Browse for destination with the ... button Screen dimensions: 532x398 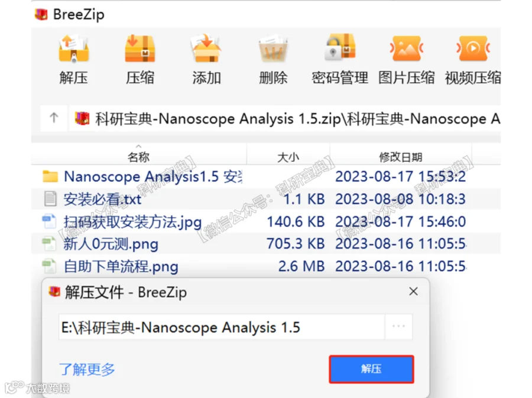click(398, 327)
